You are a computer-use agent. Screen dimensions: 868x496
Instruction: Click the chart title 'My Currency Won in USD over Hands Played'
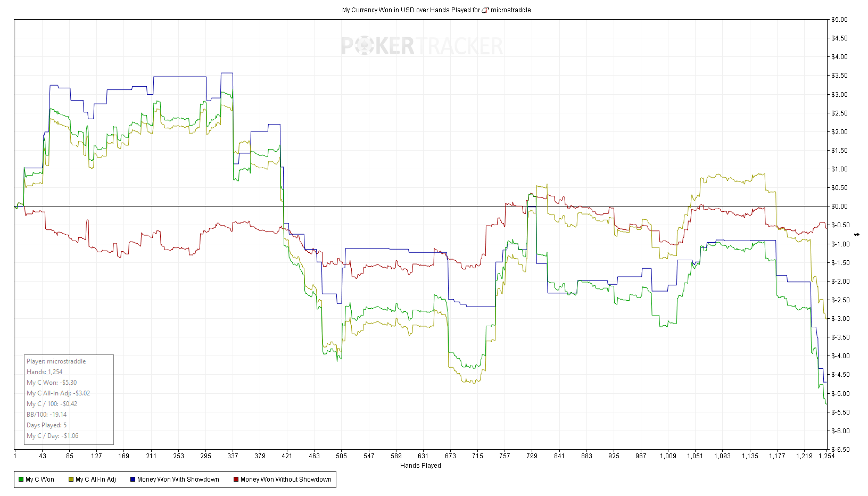pyautogui.click(x=406, y=10)
